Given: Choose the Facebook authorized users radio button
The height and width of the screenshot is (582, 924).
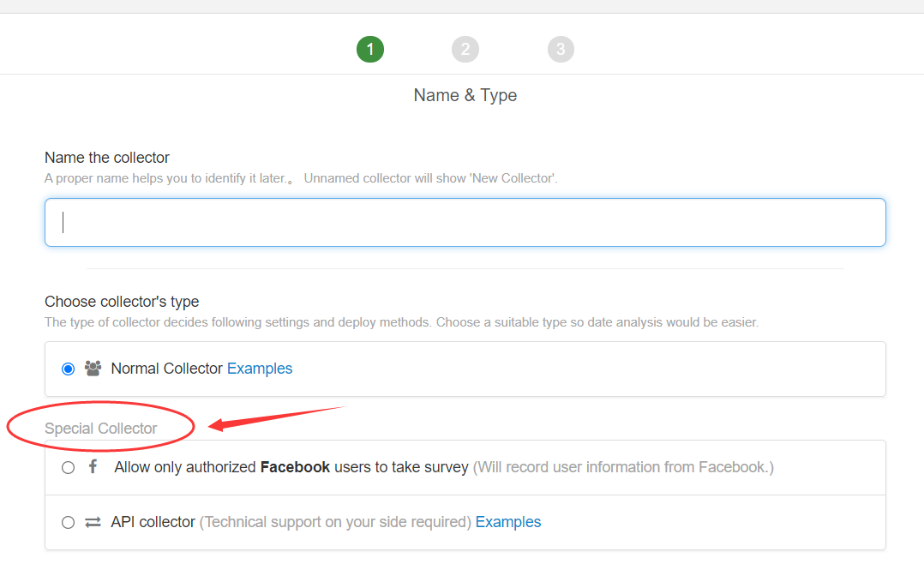Looking at the screenshot, I should [69, 468].
